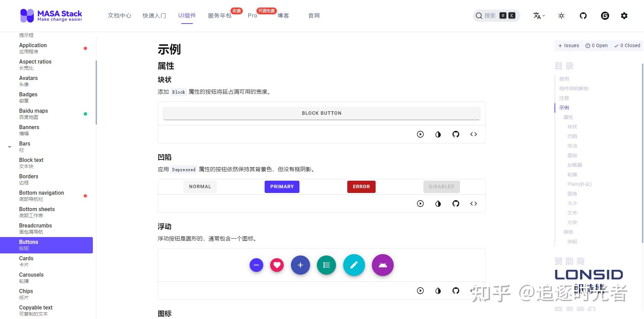The image size is (644, 319).
Task: Open the language selector dropdown
Action: [539, 15]
